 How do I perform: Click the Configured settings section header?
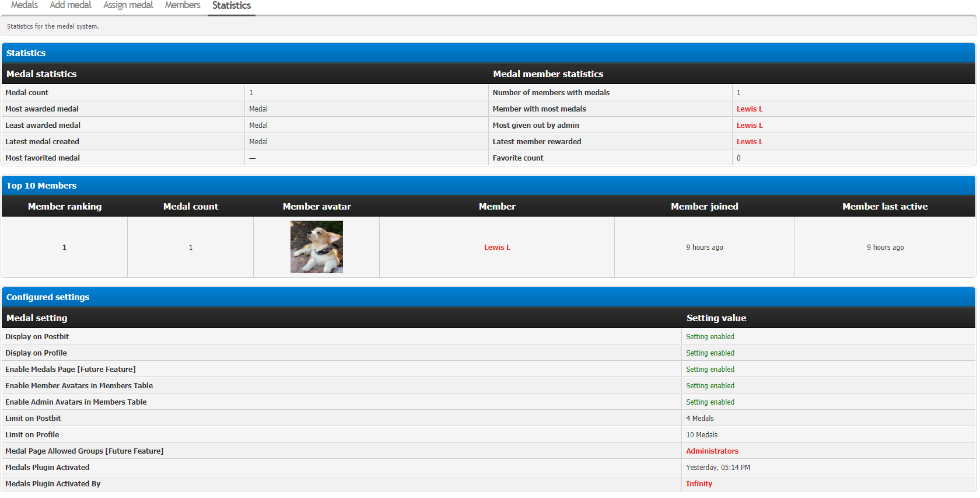[x=48, y=297]
